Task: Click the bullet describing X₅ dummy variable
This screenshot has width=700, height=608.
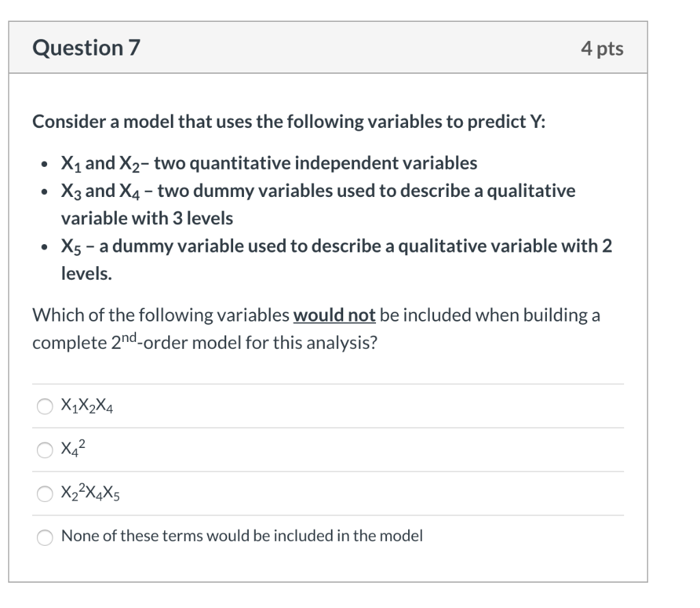Action: coord(321,259)
